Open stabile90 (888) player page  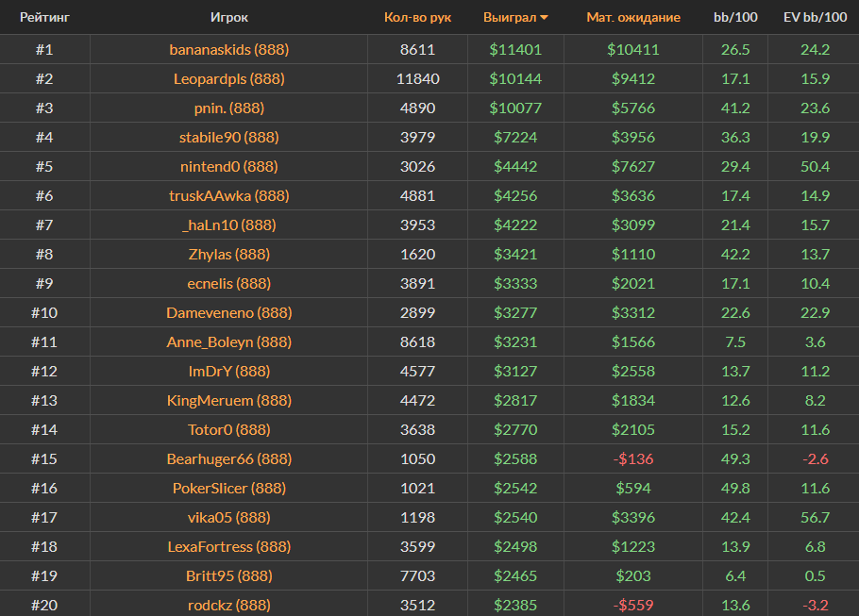(x=229, y=137)
